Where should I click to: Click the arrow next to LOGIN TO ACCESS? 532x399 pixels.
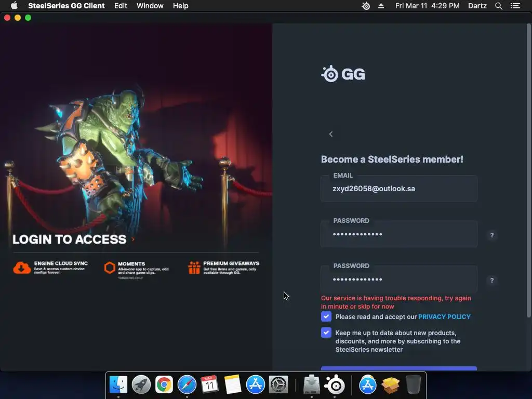[x=133, y=239]
